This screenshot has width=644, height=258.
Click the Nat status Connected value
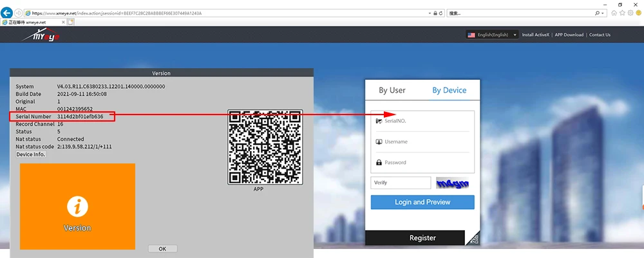(70, 139)
